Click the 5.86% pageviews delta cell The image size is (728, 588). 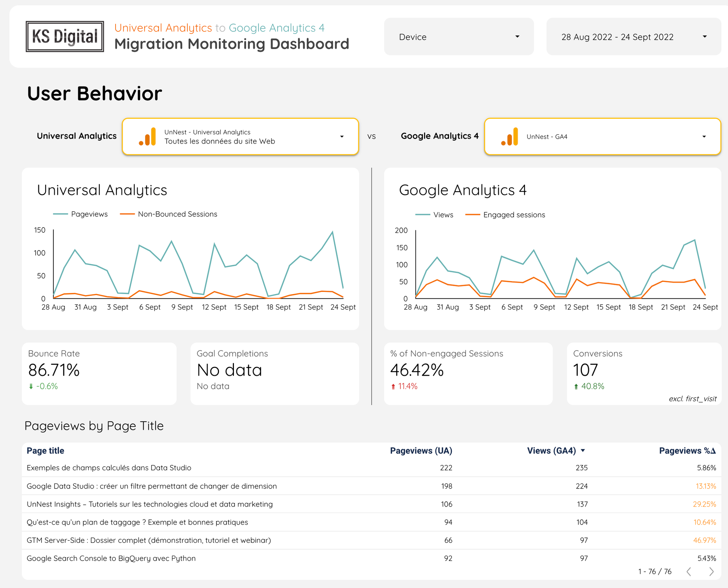706,468
